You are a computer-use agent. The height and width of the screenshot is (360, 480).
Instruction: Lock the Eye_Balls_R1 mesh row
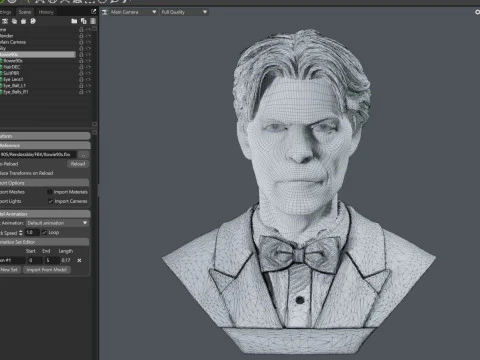click(81, 92)
